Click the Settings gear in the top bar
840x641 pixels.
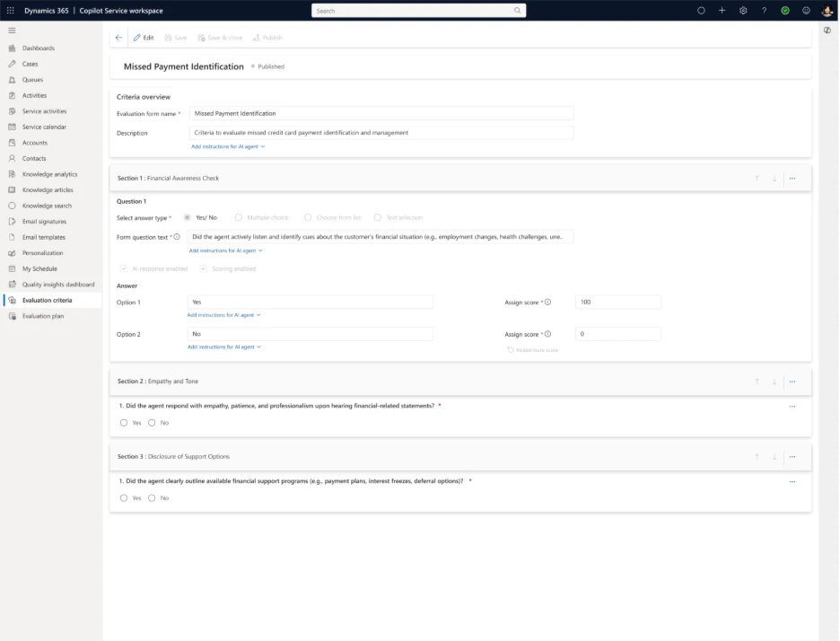coord(743,10)
